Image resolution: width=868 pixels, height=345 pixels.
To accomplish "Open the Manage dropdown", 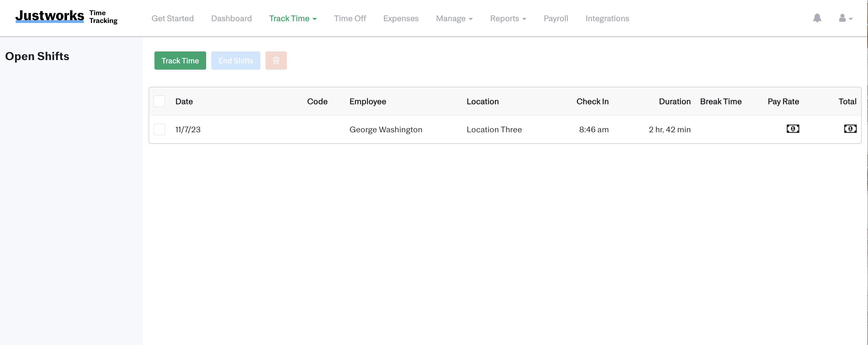I will (x=454, y=19).
